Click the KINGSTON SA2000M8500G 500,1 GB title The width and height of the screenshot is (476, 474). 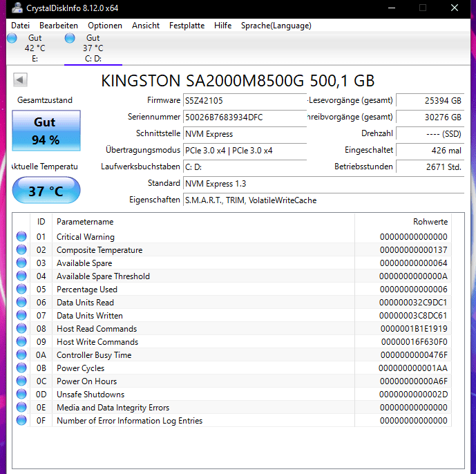click(238, 81)
